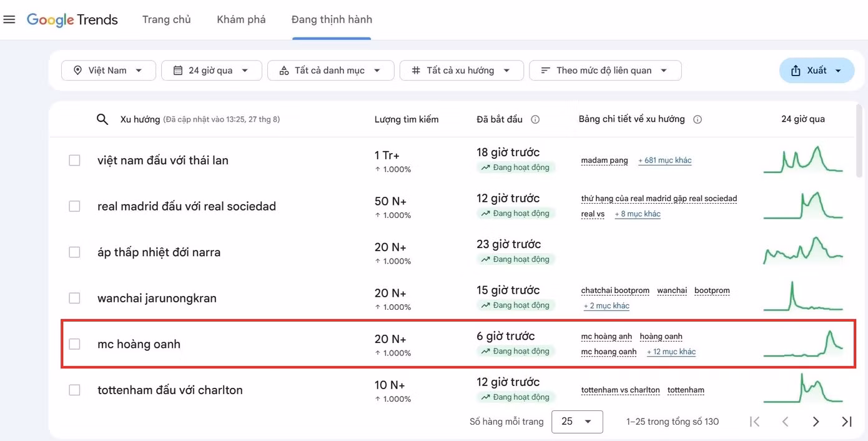Click the Google Trends logo
The height and width of the screenshot is (441, 868).
(72, 20)
